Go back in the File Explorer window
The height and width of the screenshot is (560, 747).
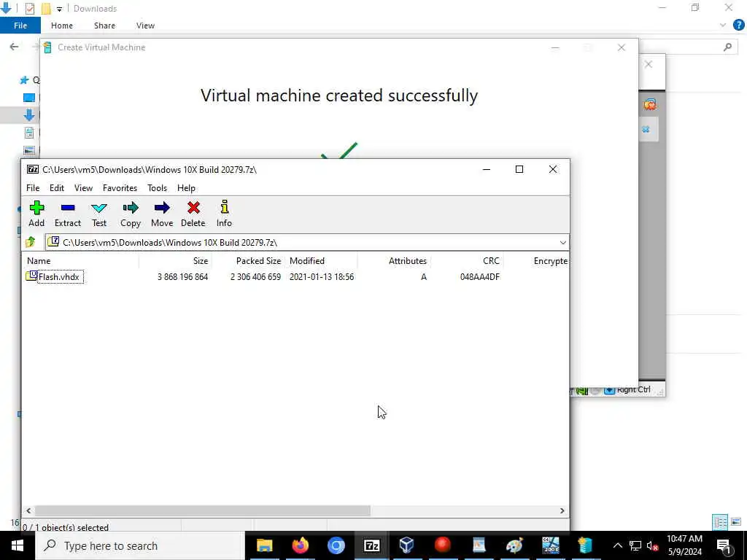pos(15,46)
